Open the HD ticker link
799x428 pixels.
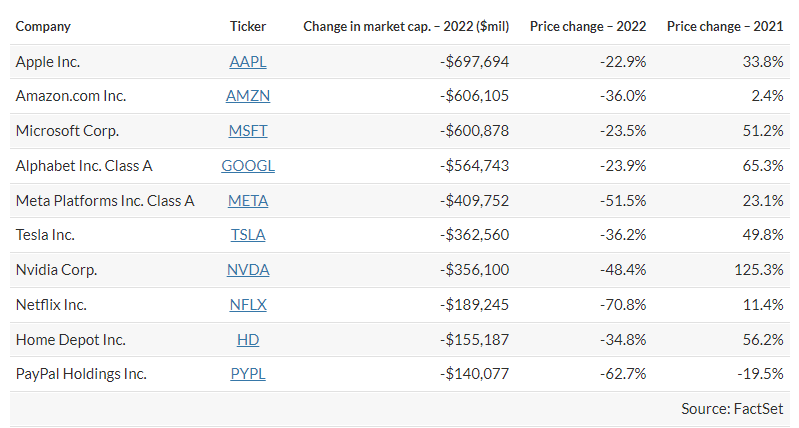[x=248, y=339]
